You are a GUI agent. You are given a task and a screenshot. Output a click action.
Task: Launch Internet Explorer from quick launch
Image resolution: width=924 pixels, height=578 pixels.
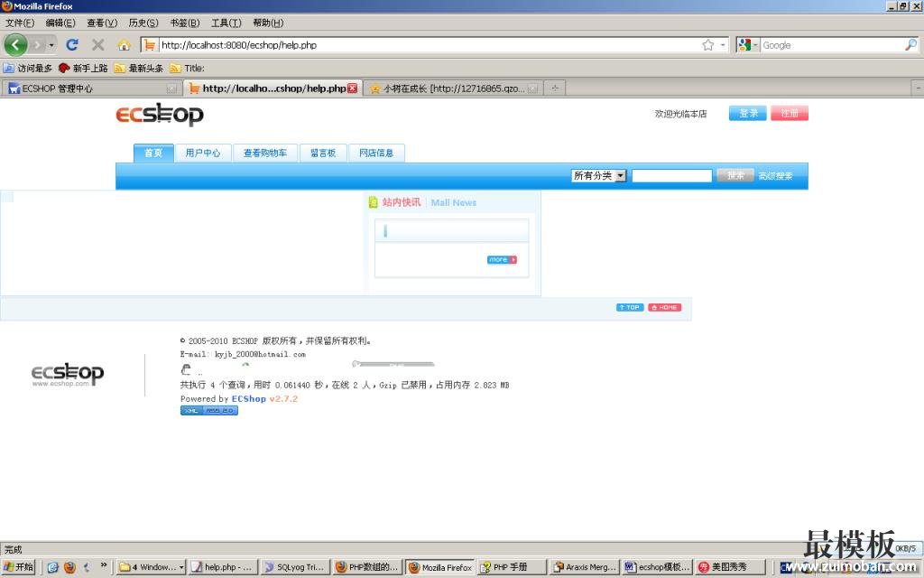(x=52, y=567)
